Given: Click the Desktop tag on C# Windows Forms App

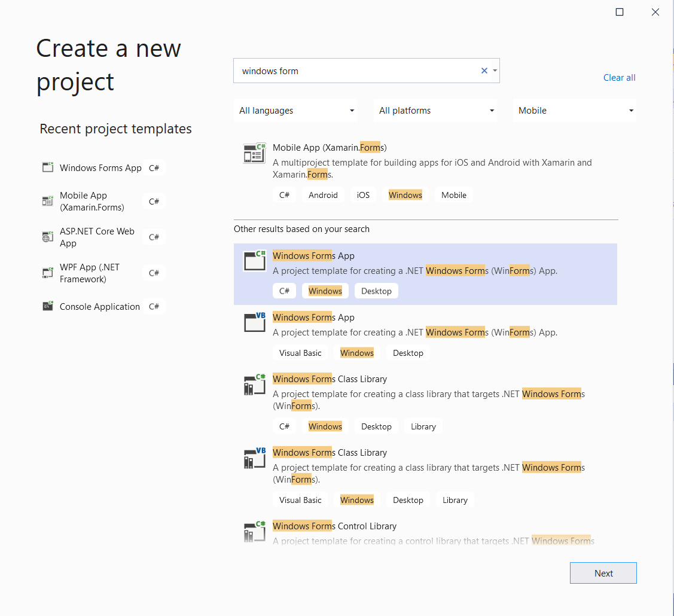Looking at the screenshot, I should [376, 291].
